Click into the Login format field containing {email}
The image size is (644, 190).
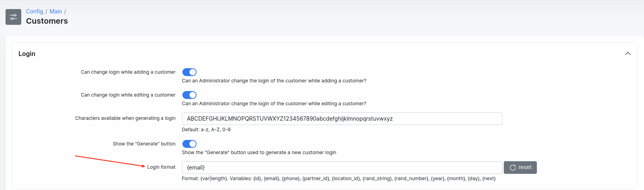point(341,168)
